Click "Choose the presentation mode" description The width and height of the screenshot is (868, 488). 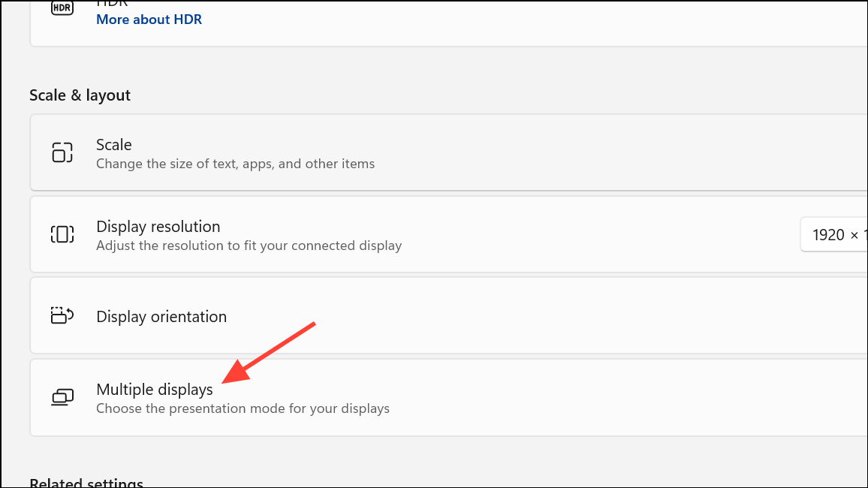tap(243, 409)
